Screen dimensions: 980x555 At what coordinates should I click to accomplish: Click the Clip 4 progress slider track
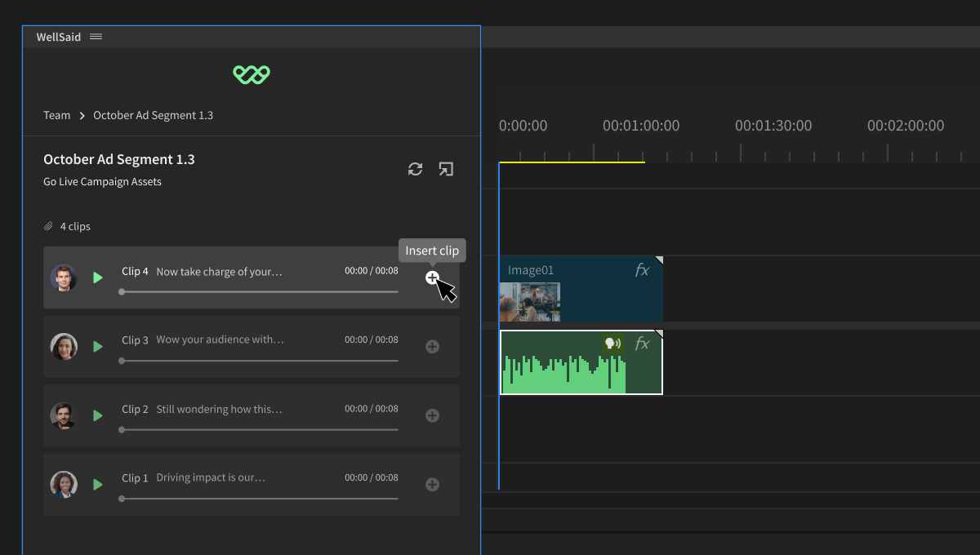pyautogui.click(x=260, y=291)
